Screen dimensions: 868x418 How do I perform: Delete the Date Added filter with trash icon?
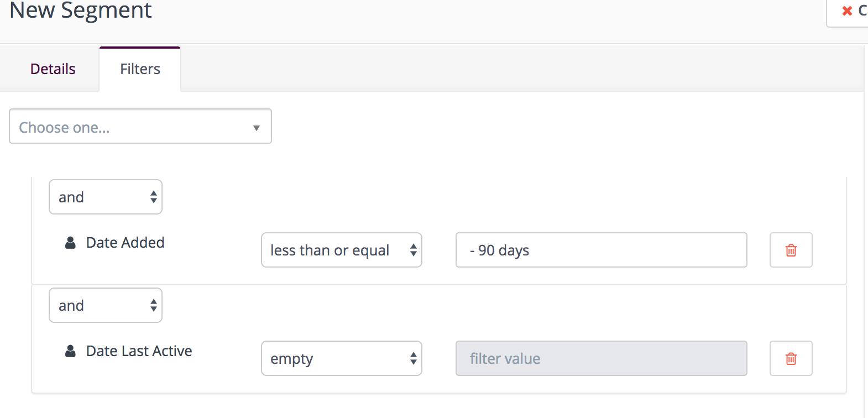[x=791, y=250]
